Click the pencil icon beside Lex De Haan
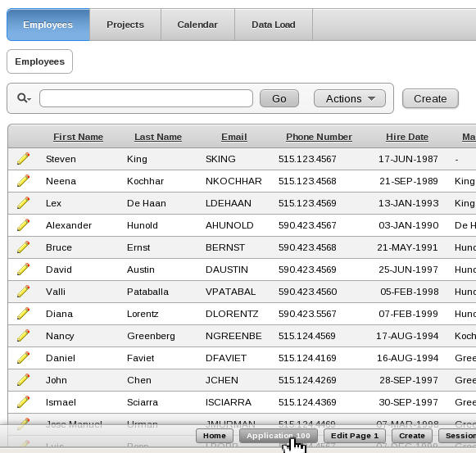476x453 pixels. [24, 203]
